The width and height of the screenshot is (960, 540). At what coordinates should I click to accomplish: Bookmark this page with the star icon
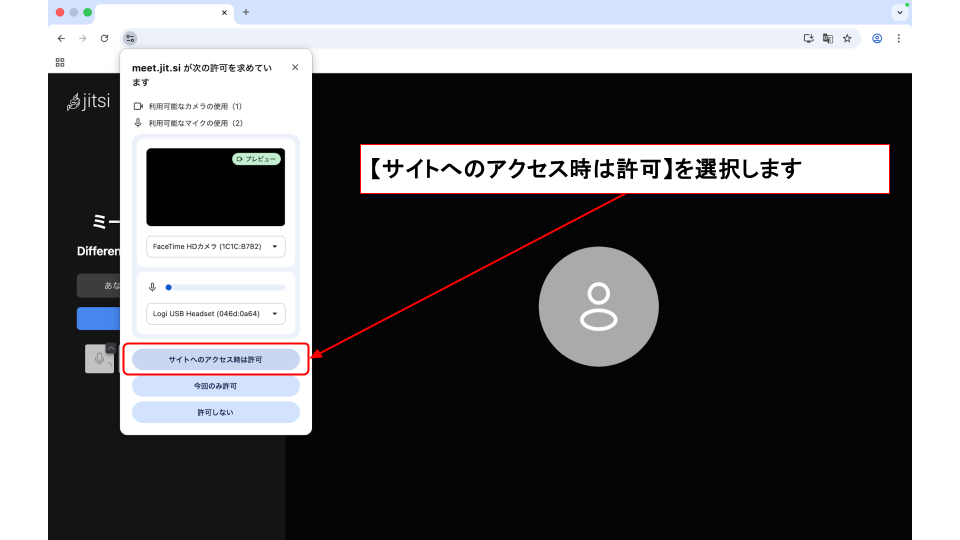point(847,38)
